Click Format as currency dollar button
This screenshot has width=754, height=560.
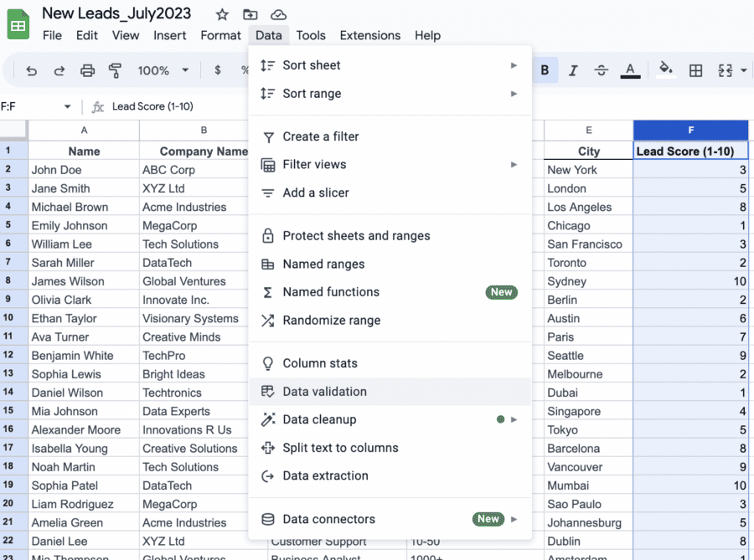(218, 70)
